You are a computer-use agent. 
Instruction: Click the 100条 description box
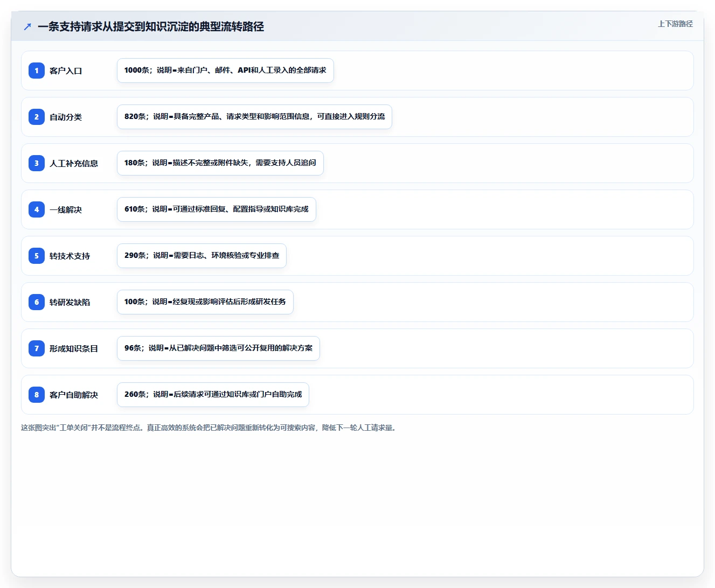click(205, 302)
